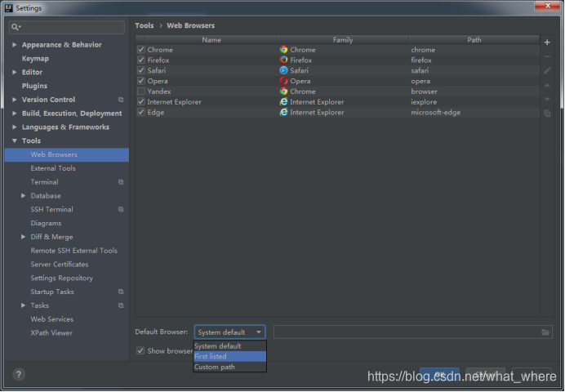
Task: Edit browser using pencil icon
Action: click(x=547, y=70)
